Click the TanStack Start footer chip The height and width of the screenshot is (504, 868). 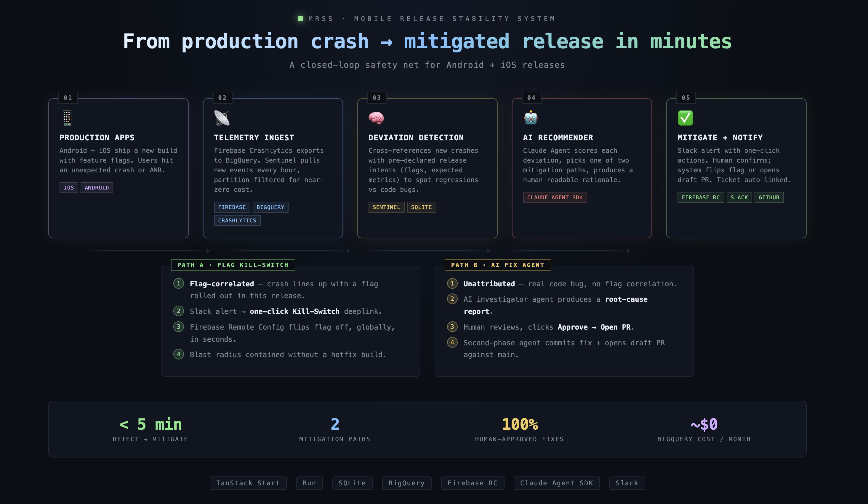pos(248,483)
